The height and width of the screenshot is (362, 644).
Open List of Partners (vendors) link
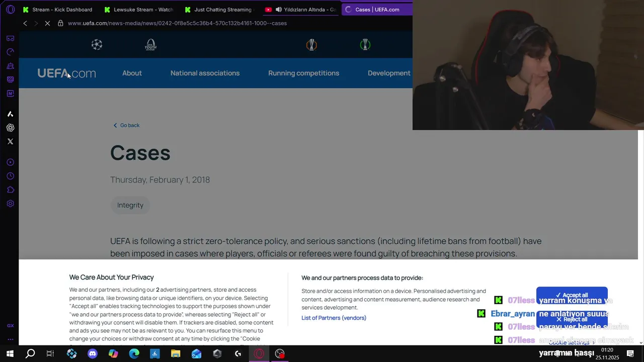(x=334, y=318)
